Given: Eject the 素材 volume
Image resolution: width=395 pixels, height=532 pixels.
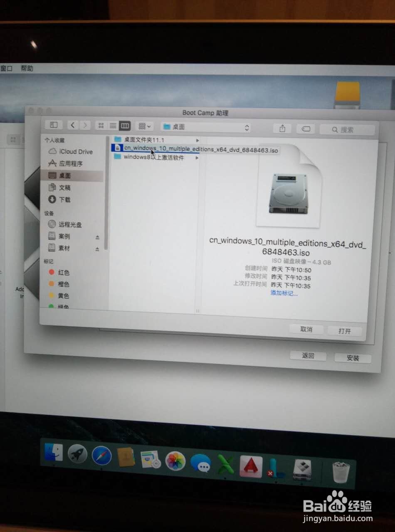Looking at the screenshot, I should 97,249.
